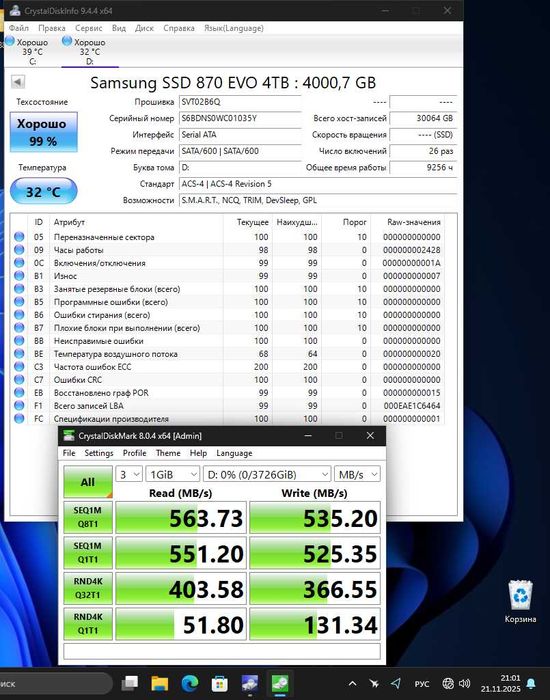Click the serial number field S6BDNS0WC01035Y
The image size is (550, 700).
tap(240, 118)
